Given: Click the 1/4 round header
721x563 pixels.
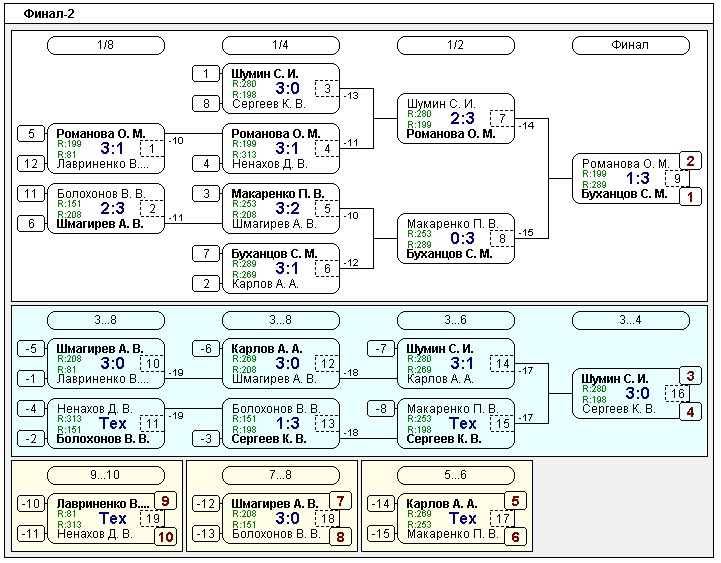Looking at the screenshot, I should 280,45.
